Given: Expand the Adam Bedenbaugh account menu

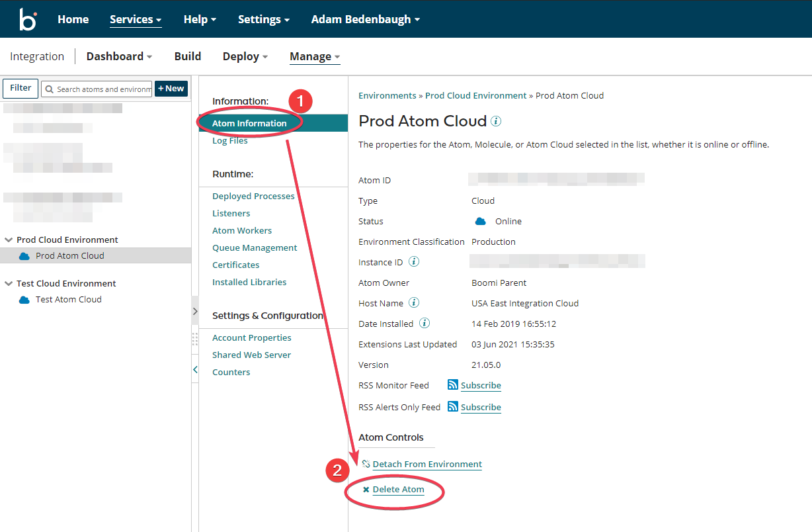Looking at the screenshot, I should 365,19.
